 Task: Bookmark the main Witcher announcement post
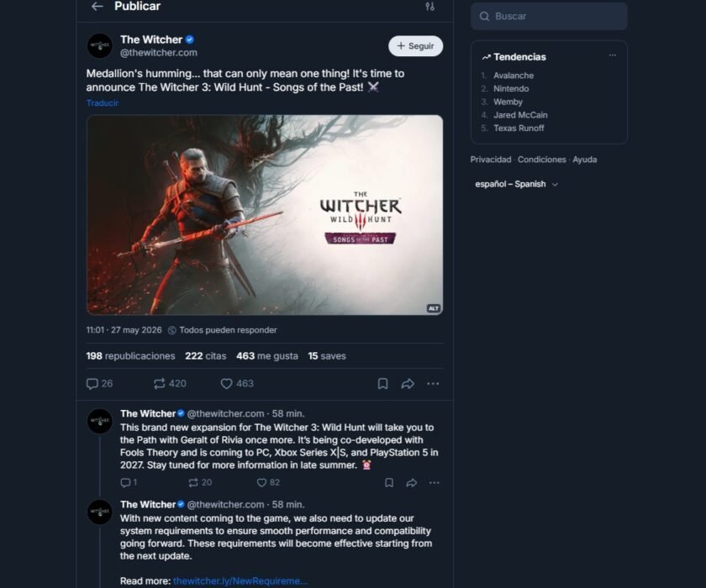(382, 384)
